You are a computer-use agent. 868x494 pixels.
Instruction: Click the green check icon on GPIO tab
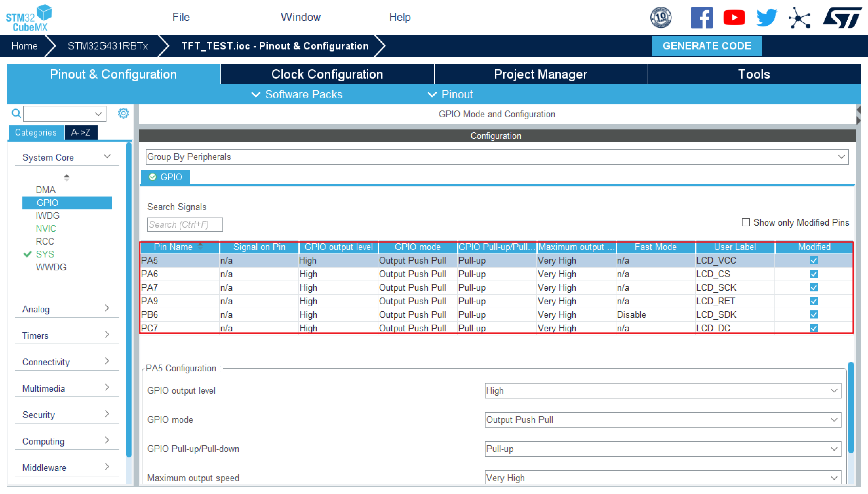point(153,177)
